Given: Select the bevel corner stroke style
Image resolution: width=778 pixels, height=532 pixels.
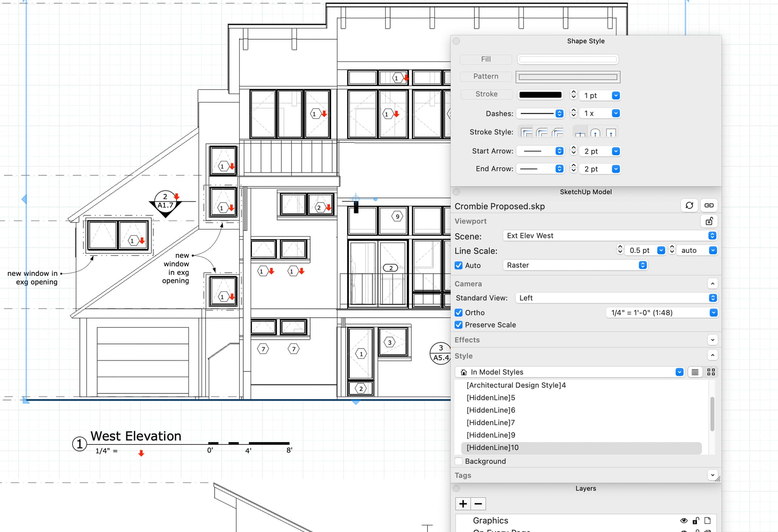Looking at the screenshot, I should 557,132.
